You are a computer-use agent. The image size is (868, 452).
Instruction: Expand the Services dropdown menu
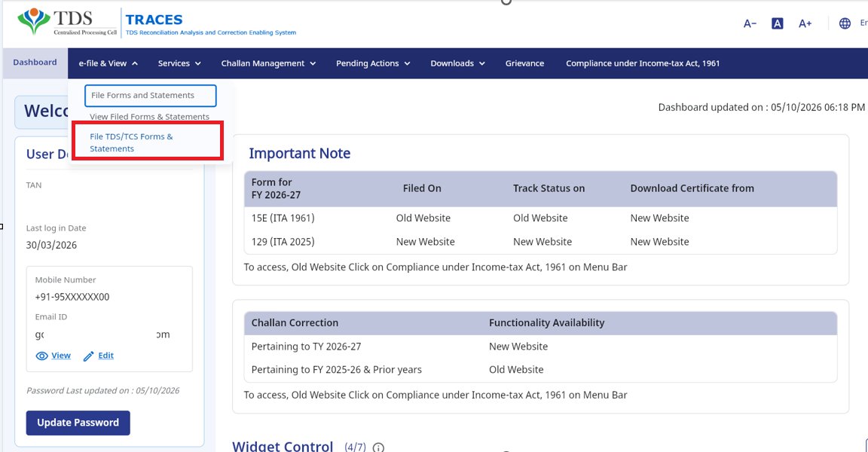point(179,63)
